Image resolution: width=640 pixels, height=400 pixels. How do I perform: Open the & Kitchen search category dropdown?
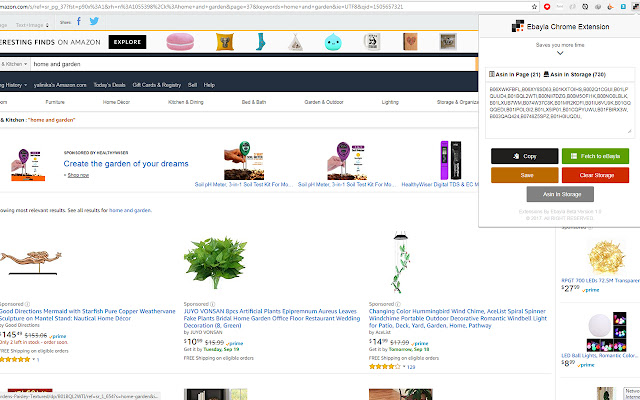[x=14, y=64]
